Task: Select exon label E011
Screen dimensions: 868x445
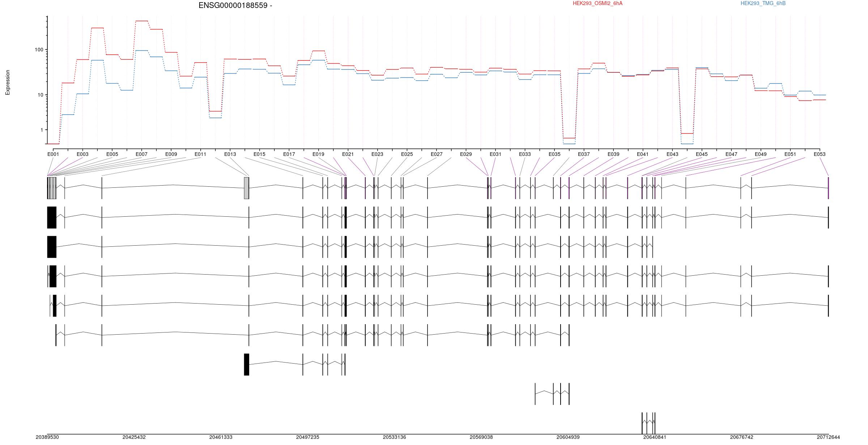Action: 200,154
